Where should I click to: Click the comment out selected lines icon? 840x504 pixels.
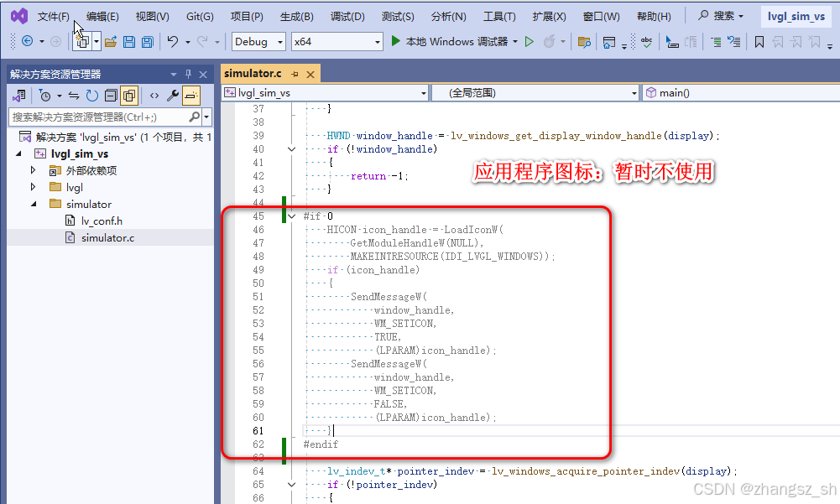coord(716,41)
